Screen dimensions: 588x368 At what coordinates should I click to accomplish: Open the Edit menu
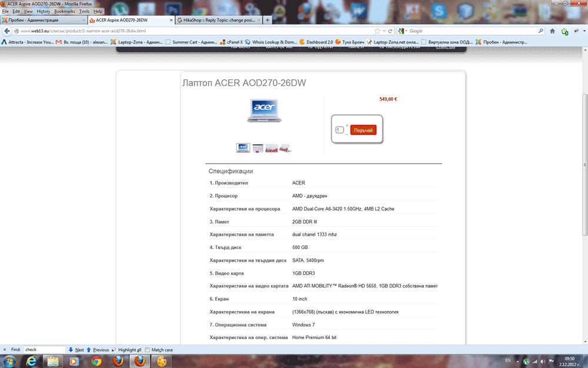click(16, 12)
